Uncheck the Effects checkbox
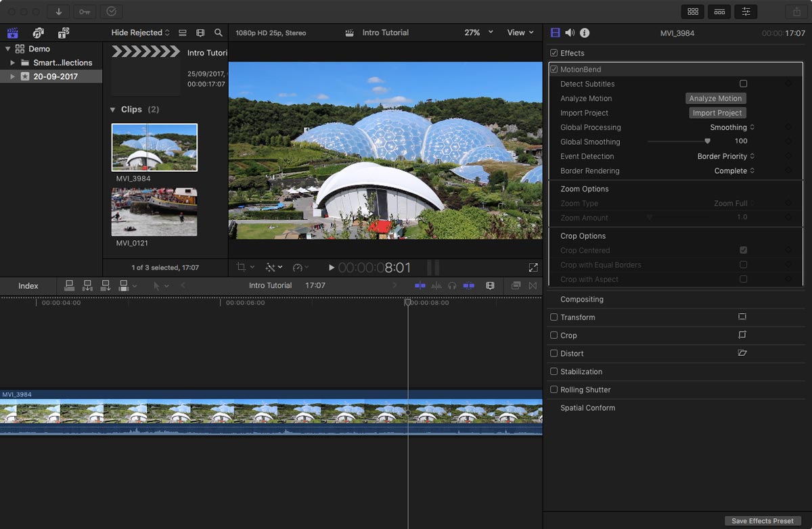 (554, 53)
